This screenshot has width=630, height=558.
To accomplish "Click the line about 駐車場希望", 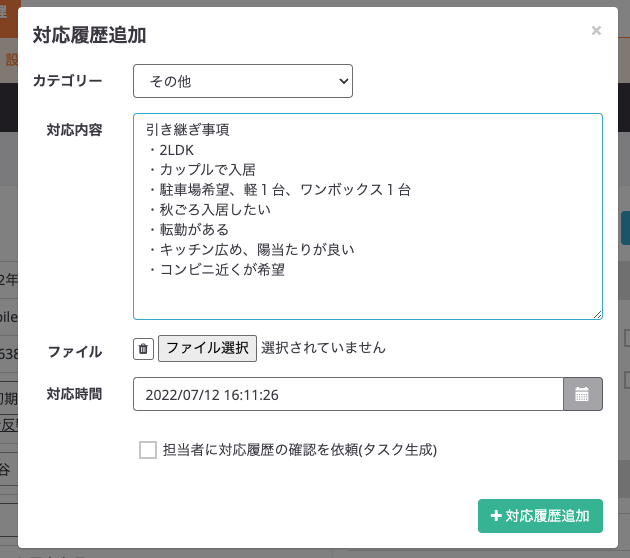I will click(x=279, y=190).
